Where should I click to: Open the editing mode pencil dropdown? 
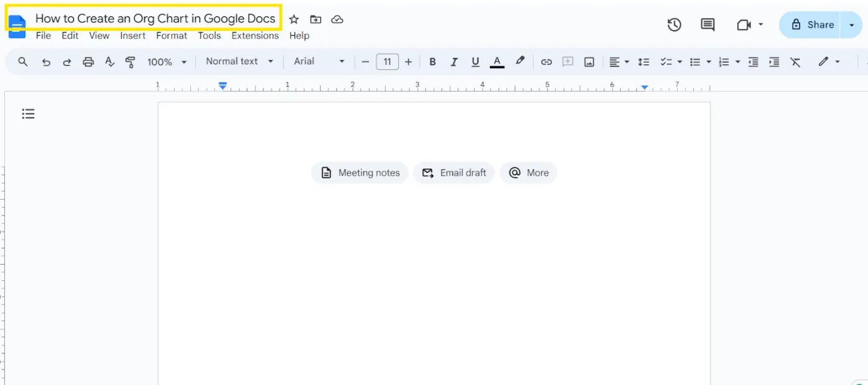tap(829, 61)
